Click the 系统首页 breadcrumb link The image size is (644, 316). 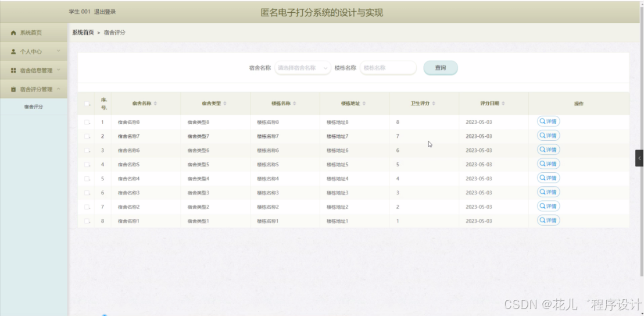[83, 33]
